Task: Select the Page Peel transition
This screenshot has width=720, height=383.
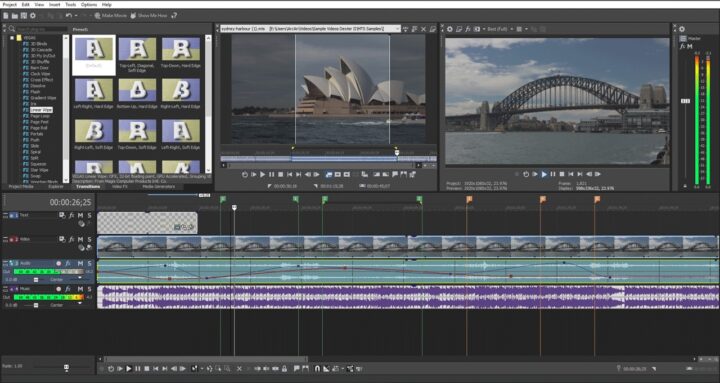Action: (39, 122)
